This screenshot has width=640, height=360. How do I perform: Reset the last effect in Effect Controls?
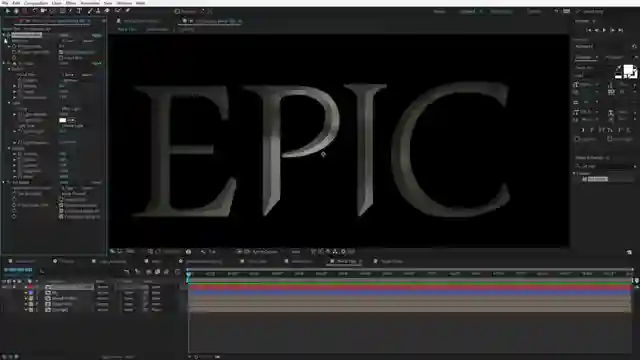(x=64, y=182)
